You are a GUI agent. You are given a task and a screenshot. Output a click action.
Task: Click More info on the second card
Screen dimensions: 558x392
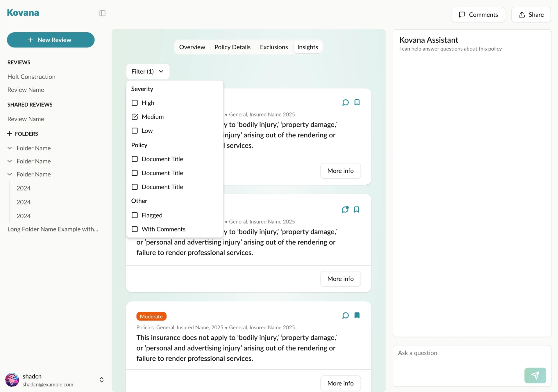tap(340, 279)
